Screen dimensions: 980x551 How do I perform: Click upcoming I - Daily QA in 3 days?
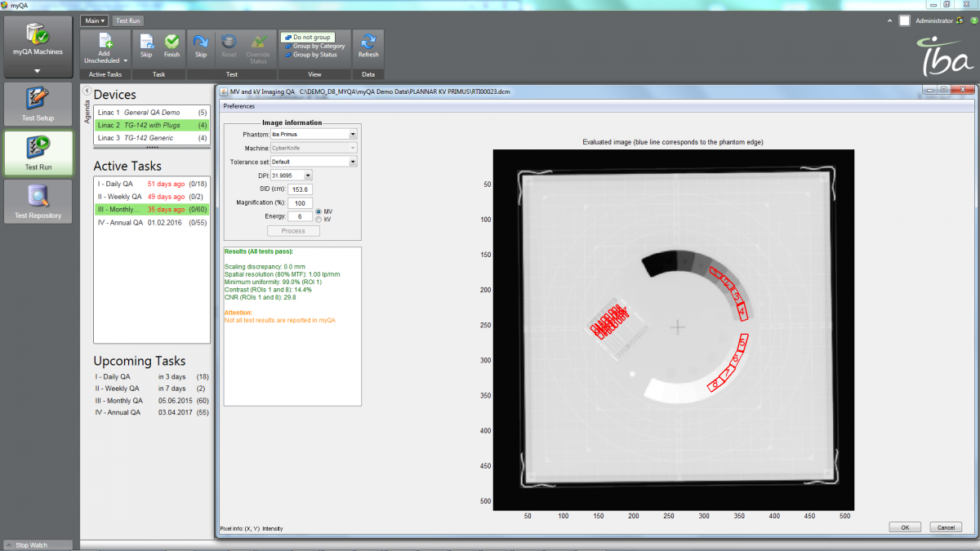[152, 377]
